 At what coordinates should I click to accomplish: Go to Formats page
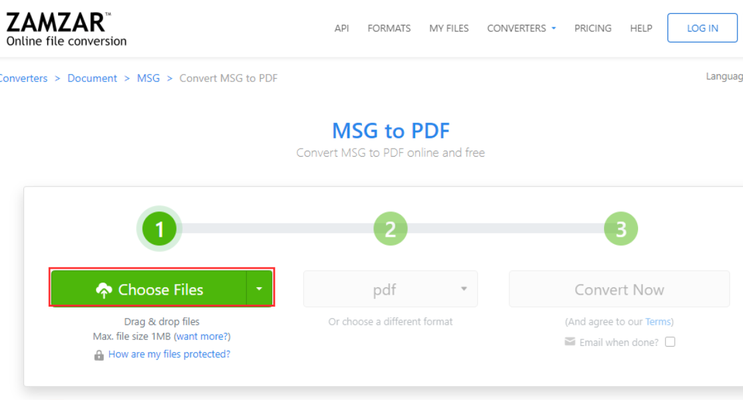coord(389,28)
